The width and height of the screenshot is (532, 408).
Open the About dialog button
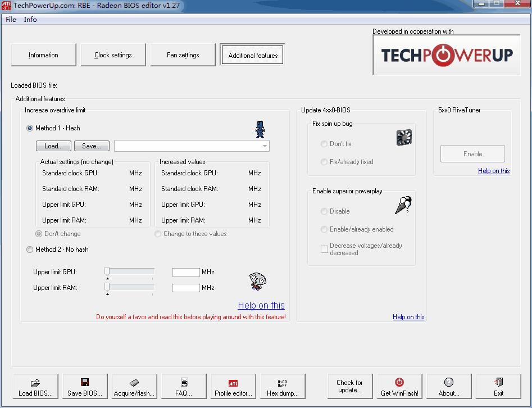tap(449, 387)
